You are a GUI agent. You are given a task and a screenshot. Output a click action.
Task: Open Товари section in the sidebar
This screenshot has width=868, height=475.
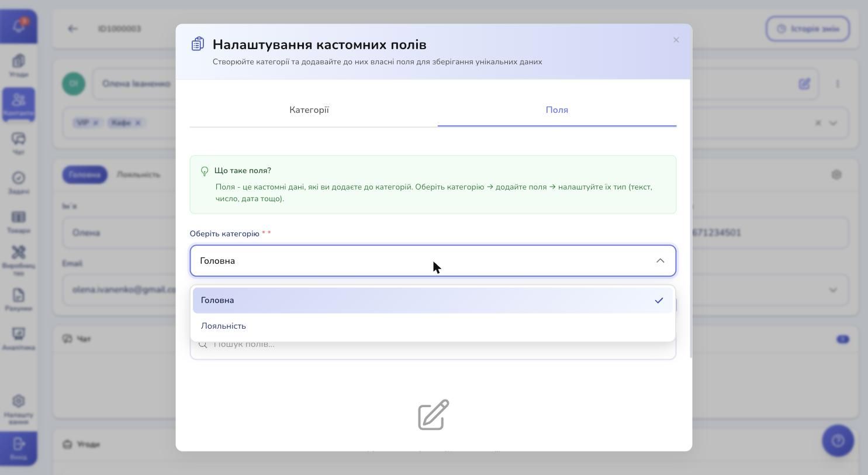point(18,222)
